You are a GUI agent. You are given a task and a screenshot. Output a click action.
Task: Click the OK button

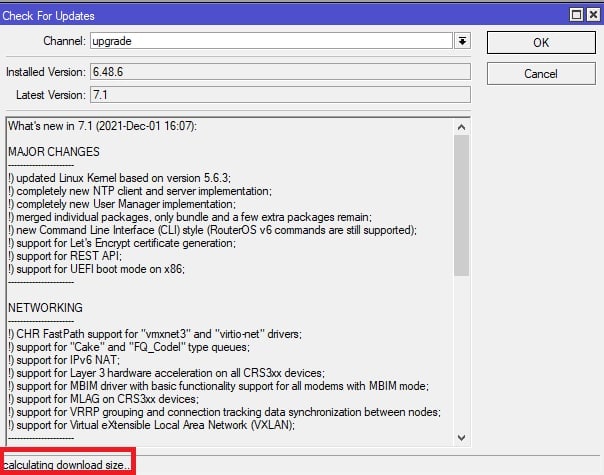coord(541,42)
